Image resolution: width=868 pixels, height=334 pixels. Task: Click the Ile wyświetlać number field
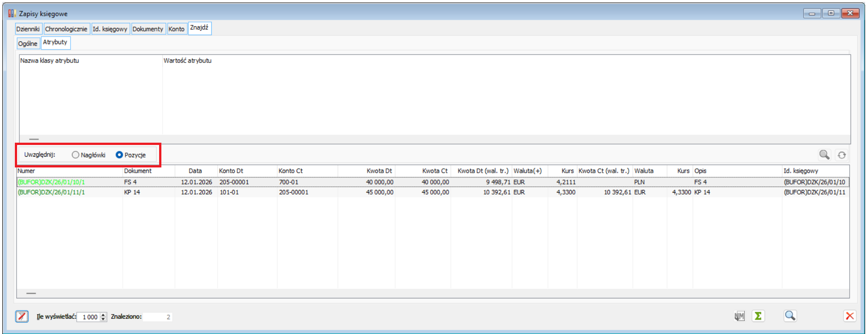coord(89,317)
